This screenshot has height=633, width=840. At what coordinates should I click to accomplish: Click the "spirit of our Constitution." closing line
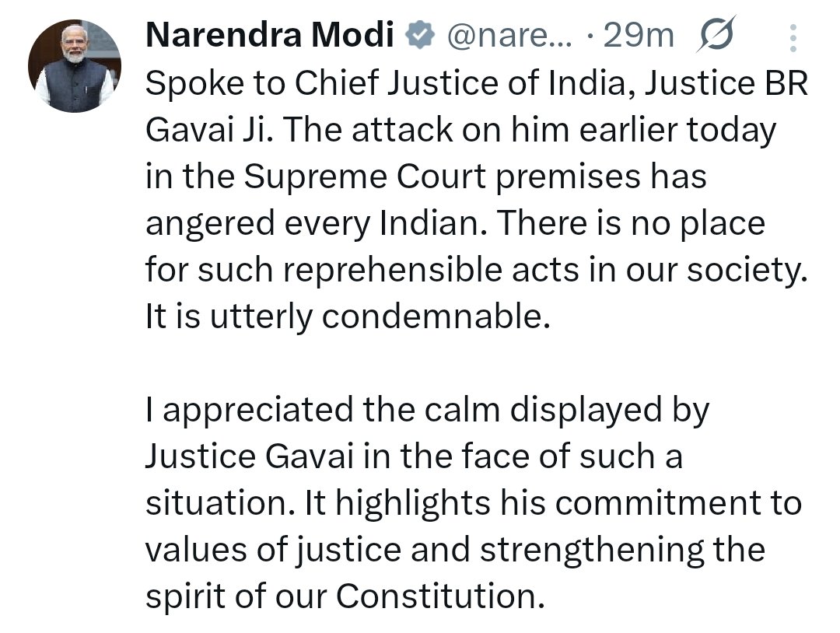tap(342, 596)
